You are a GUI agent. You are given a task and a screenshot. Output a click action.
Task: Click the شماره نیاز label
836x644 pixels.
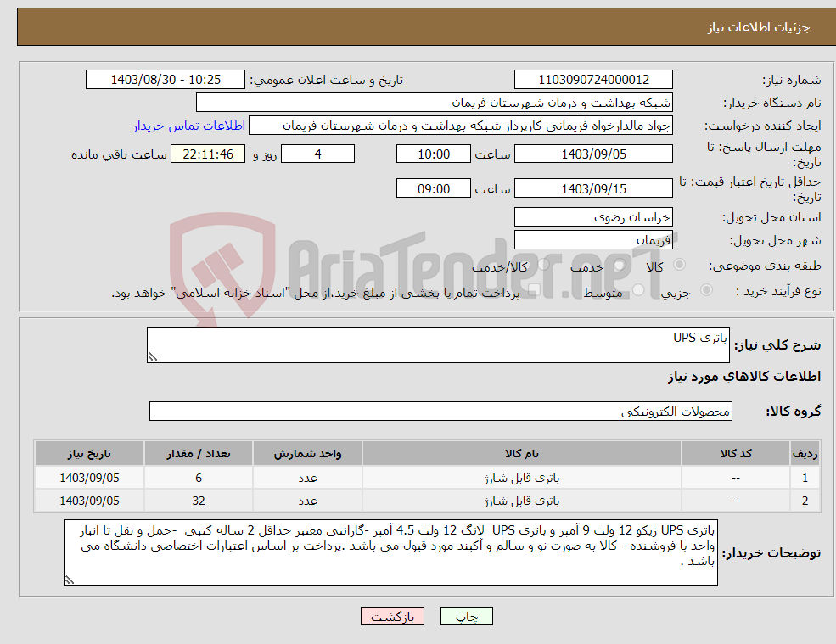pyautogui.click(x=792, y=80)
